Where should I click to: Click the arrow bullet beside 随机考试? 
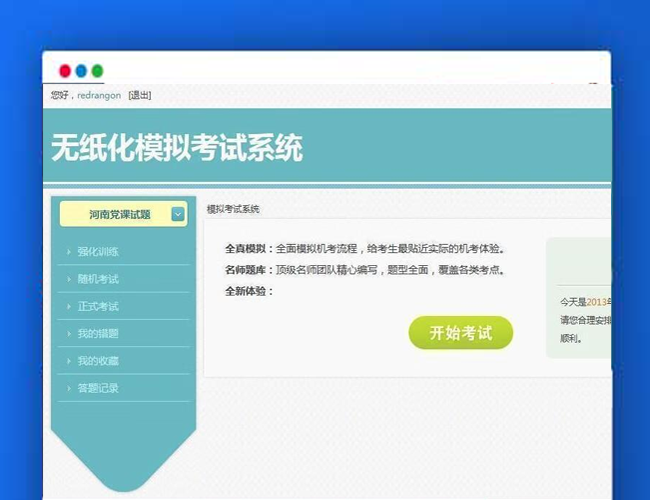(x=69, y=279)
